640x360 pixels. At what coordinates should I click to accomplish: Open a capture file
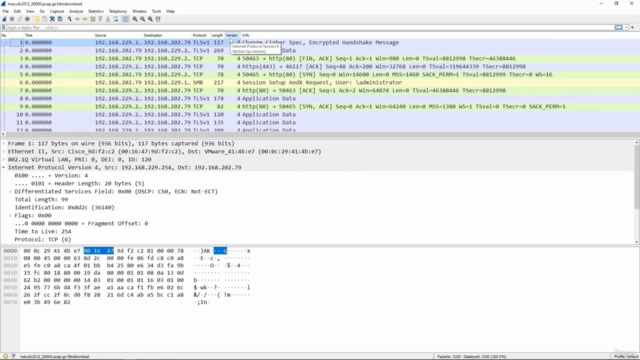(37, 19)
